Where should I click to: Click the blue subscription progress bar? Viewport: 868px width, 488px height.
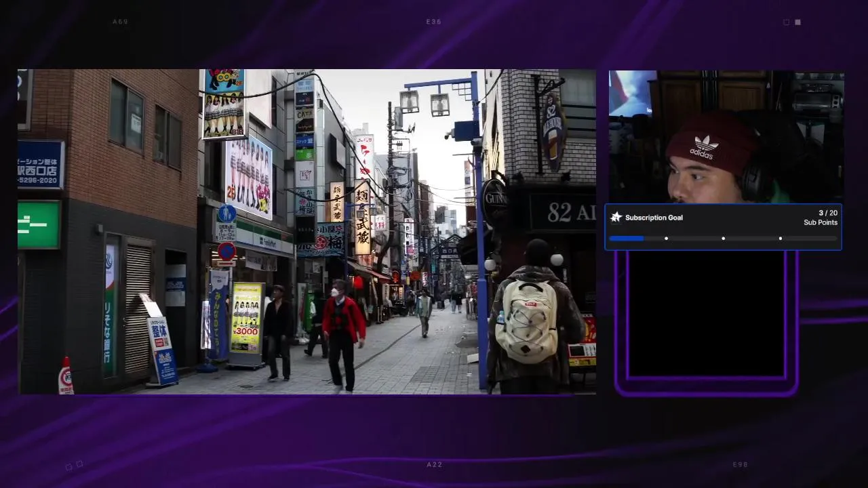[724, 239]
